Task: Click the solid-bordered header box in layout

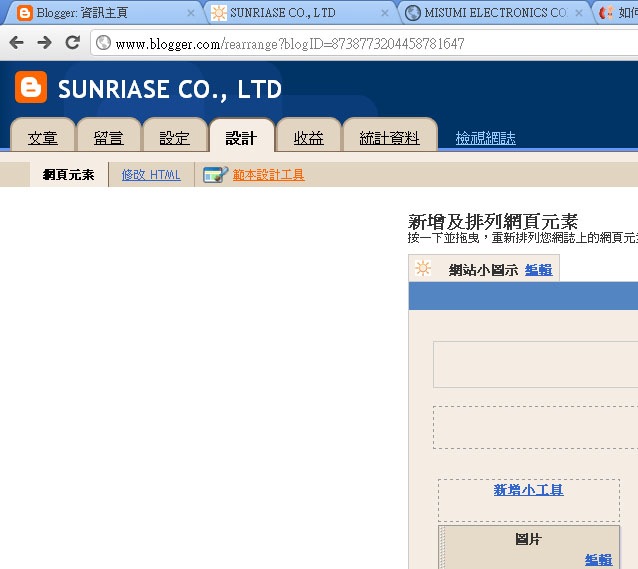Action: click(535, 365)
